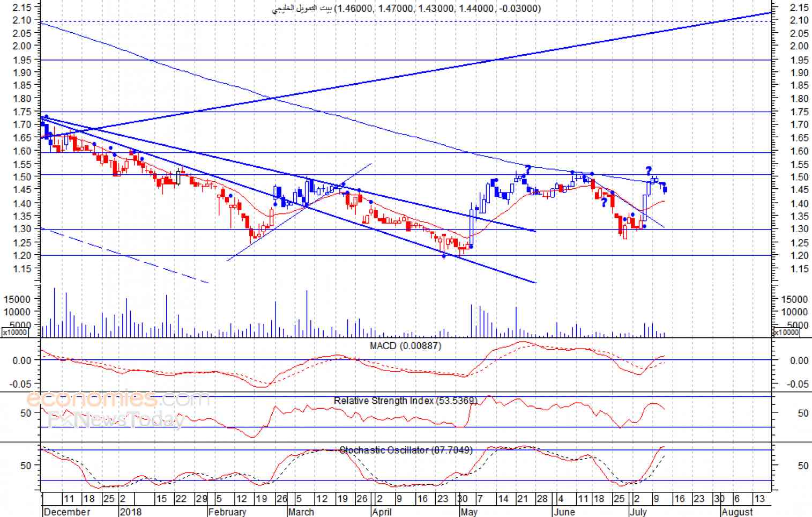Click the 1.30 value on the left price axis
Viewport: 812px width, 517px height.
21,229
